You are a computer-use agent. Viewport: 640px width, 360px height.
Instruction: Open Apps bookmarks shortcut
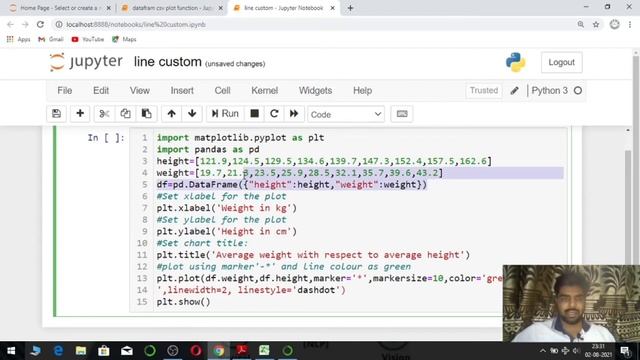pos(18,40)
